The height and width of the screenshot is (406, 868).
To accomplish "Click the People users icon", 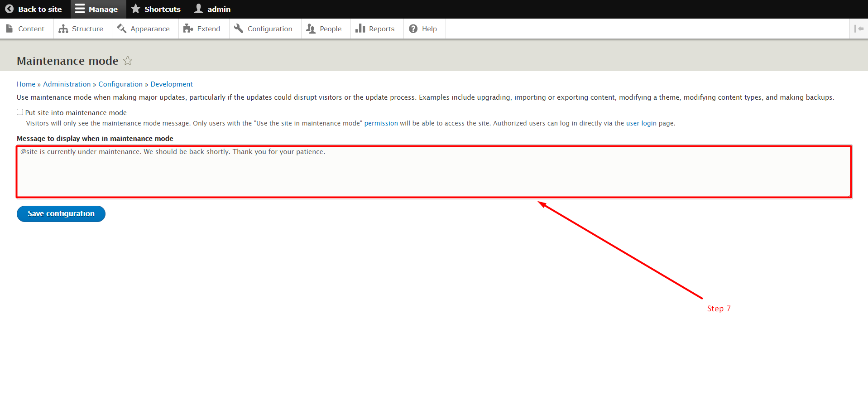I will pyautogui.click(x=311, y=29).
